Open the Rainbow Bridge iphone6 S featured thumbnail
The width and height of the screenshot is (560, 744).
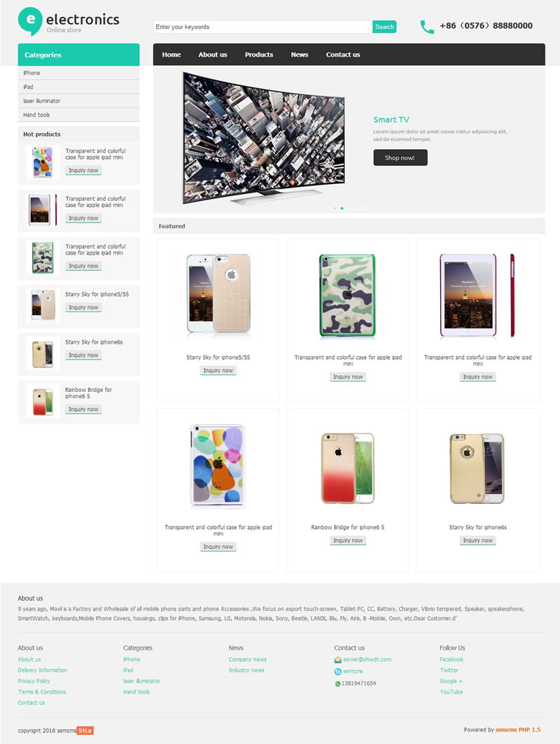pyautogui.click(x=348, y=468)
